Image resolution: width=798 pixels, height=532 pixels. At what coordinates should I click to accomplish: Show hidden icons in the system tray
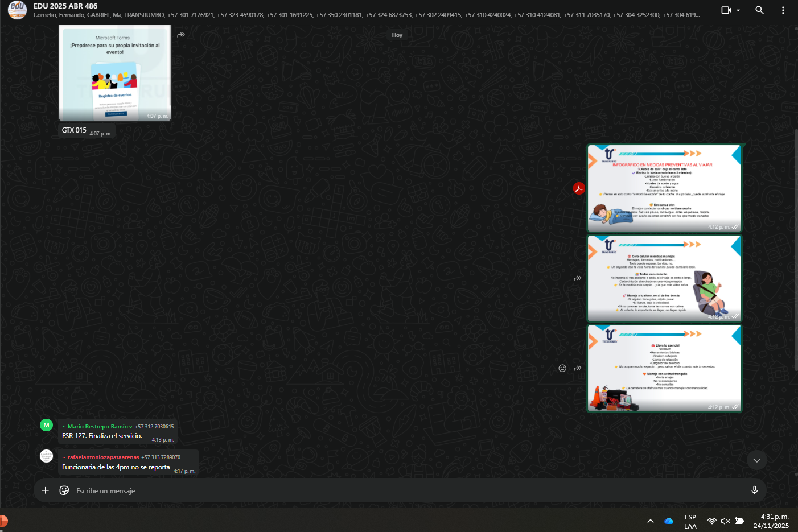[x=651, y=521]
